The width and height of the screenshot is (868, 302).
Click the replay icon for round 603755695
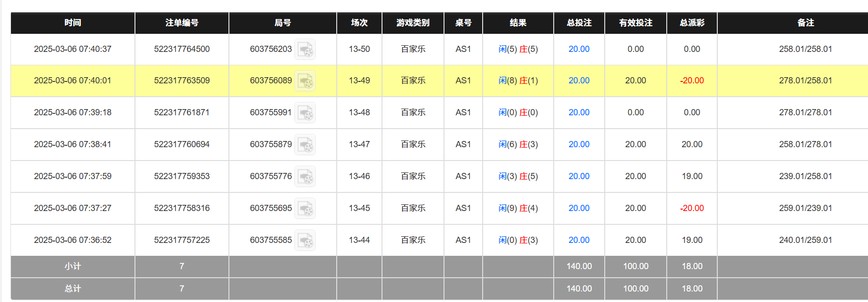coord(305,209)
